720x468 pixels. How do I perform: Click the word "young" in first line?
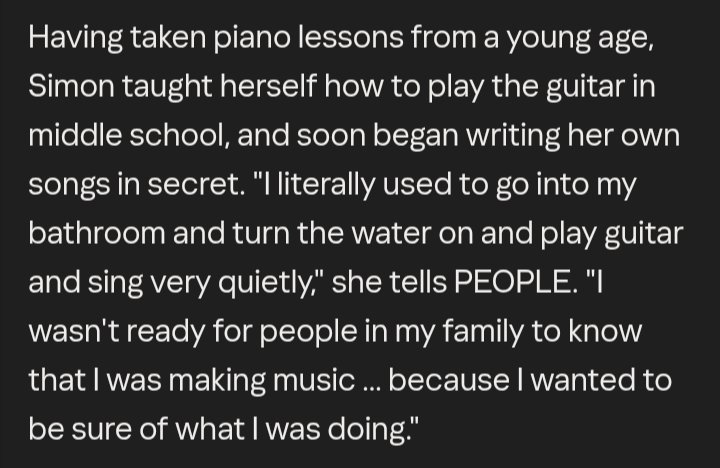[x=548, y=40]
